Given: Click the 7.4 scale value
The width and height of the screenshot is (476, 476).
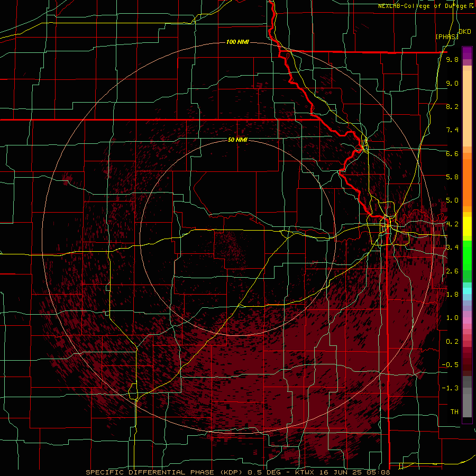Looking at the screenshot, I should [x=452, y=130].
